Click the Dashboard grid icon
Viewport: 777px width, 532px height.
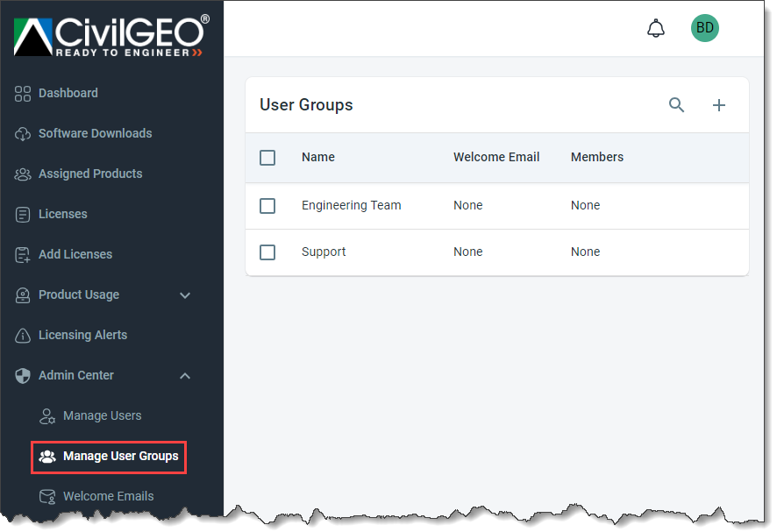[23, 94]
